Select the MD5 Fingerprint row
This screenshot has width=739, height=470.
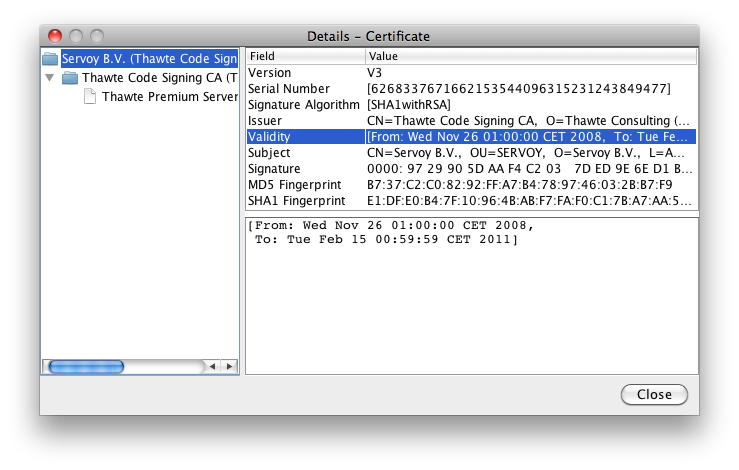pos(471,185)
